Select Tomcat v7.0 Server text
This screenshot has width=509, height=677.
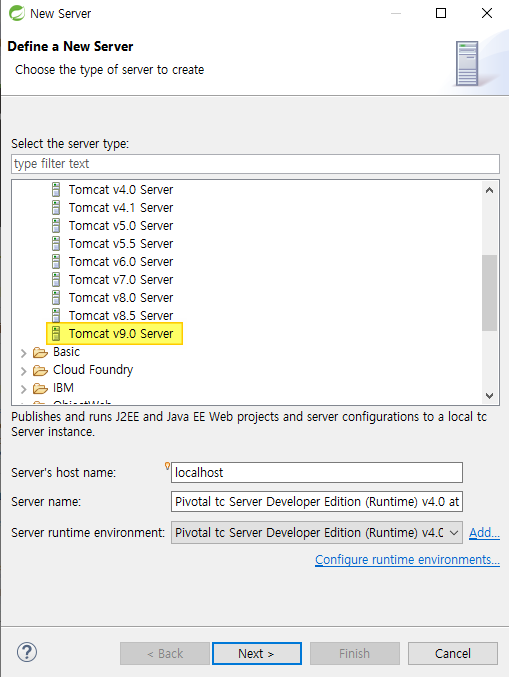(x=121, y=280)
